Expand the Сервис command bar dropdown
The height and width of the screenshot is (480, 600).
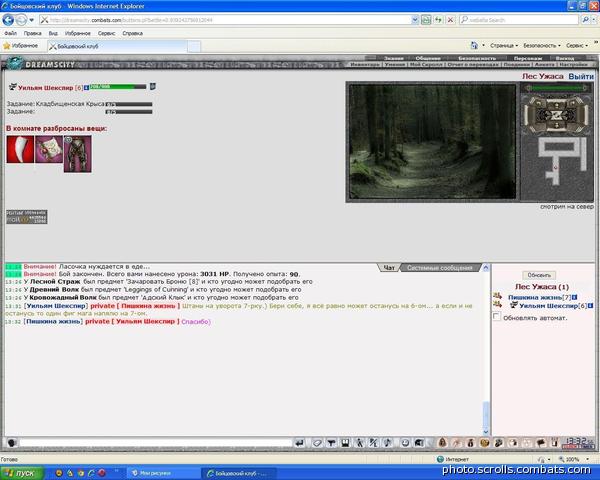pyautogui.click(x=577, y=46)
